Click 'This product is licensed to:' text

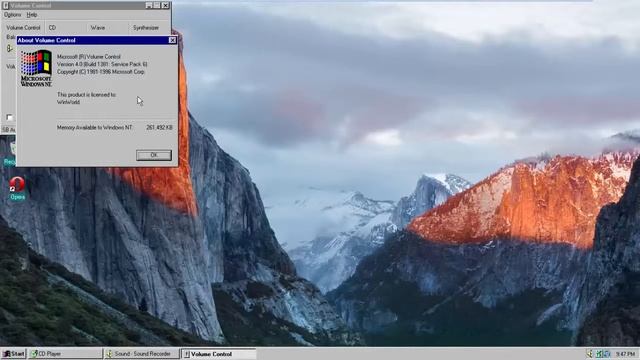pyautogui.click(x=86, y=95)
